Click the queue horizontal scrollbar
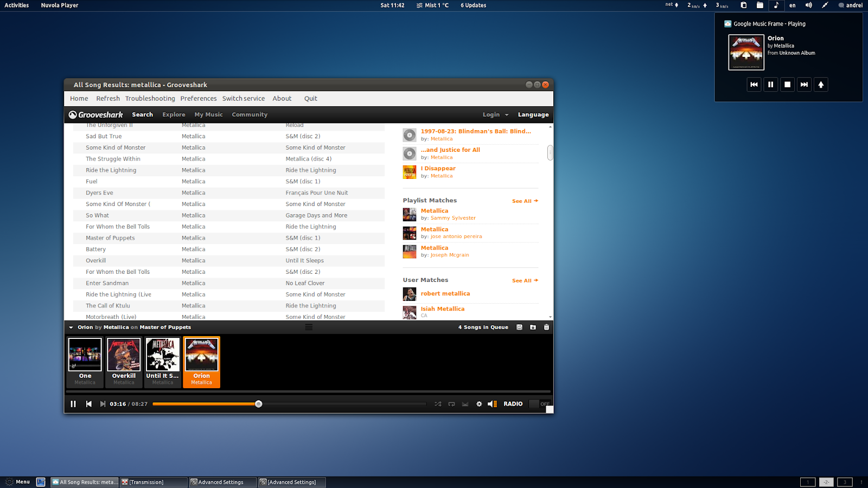Screen dimensions: 868x488 coord(308,391)
